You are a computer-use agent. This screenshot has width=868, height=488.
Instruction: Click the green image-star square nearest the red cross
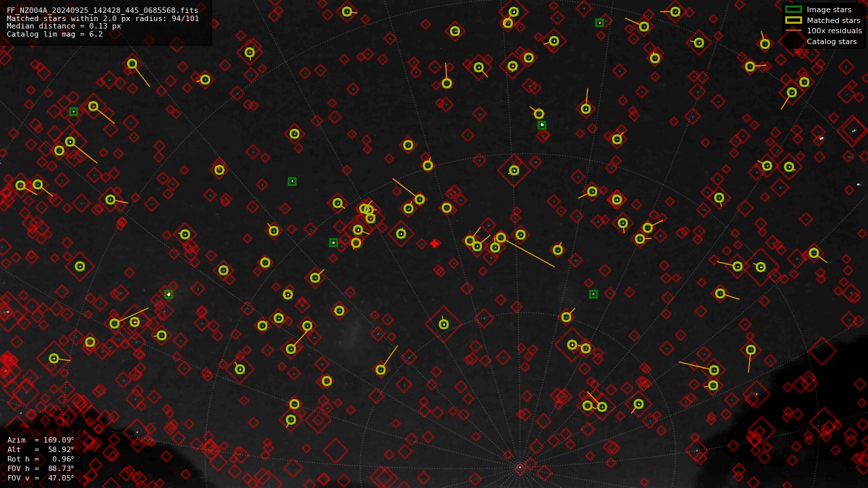click(333, 242)
